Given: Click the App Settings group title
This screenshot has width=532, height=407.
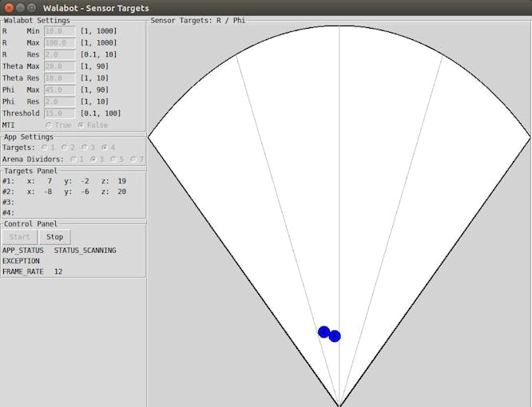Looking at the screenshot, I should (29, 137).
